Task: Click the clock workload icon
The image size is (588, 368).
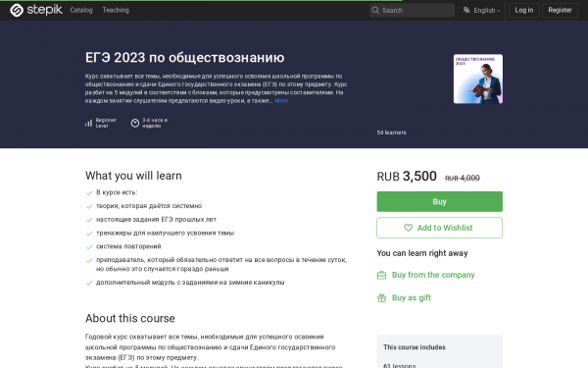Action: [x=135, y=123]
